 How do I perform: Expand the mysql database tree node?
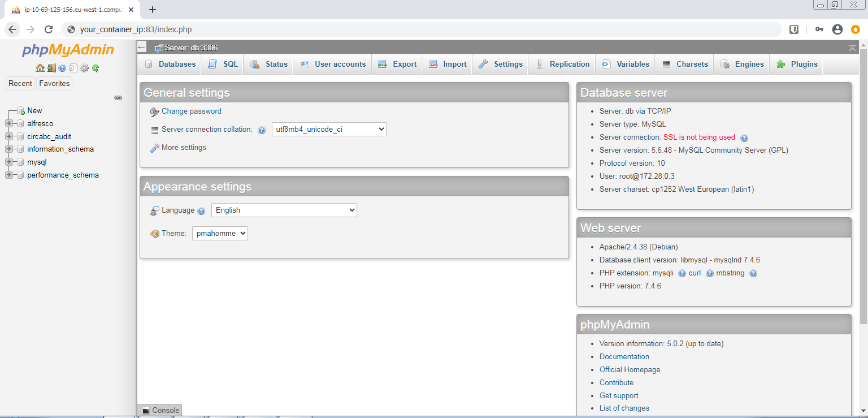click(9, 162)
